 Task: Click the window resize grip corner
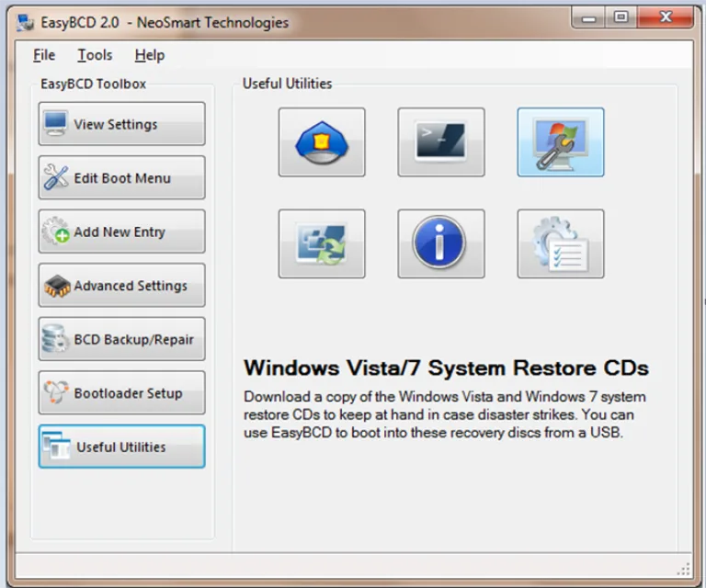[x=684, y=569]
